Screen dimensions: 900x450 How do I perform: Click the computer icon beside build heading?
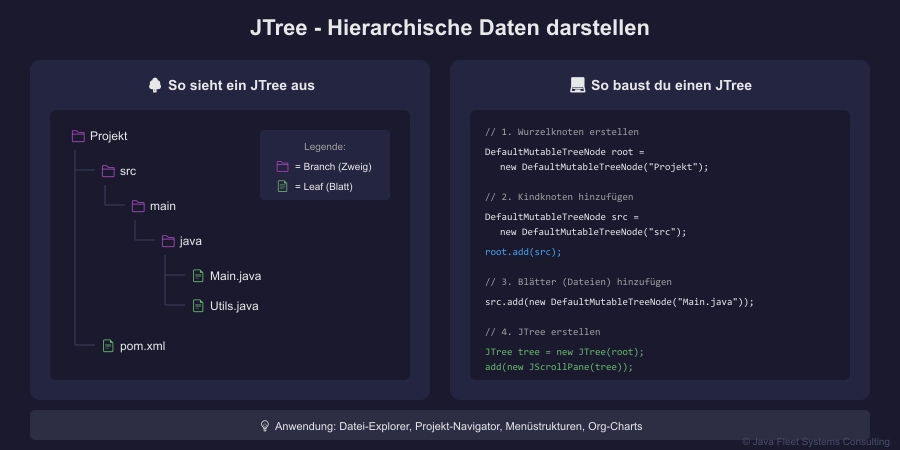click(577, 86)
